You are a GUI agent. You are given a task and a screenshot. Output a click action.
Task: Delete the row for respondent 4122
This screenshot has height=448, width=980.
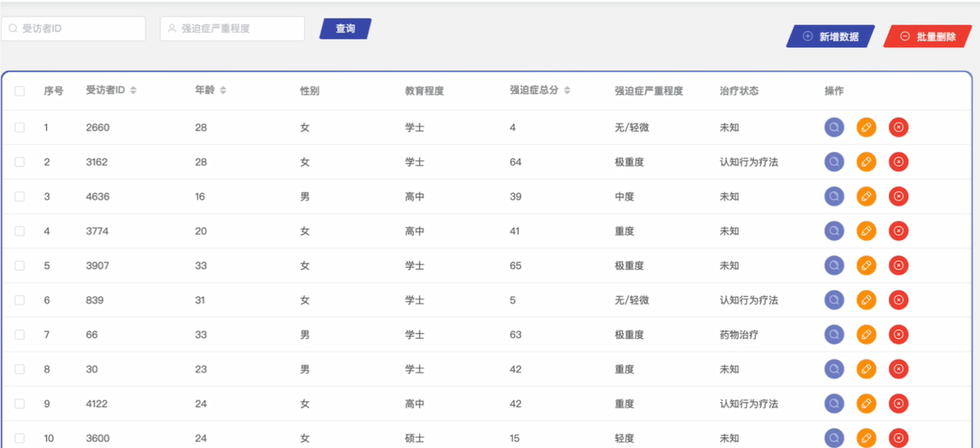click(899, 404)
